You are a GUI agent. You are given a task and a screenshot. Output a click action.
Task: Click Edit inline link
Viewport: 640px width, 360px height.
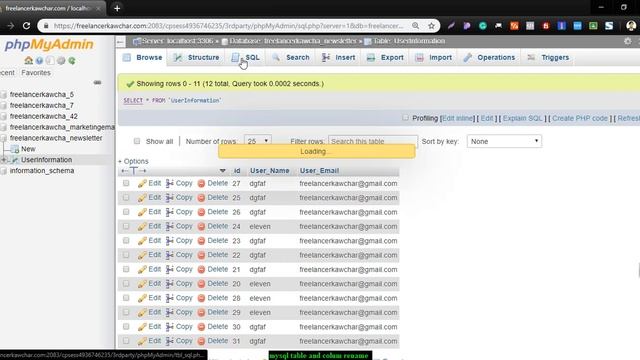click(x=457, y=118)
